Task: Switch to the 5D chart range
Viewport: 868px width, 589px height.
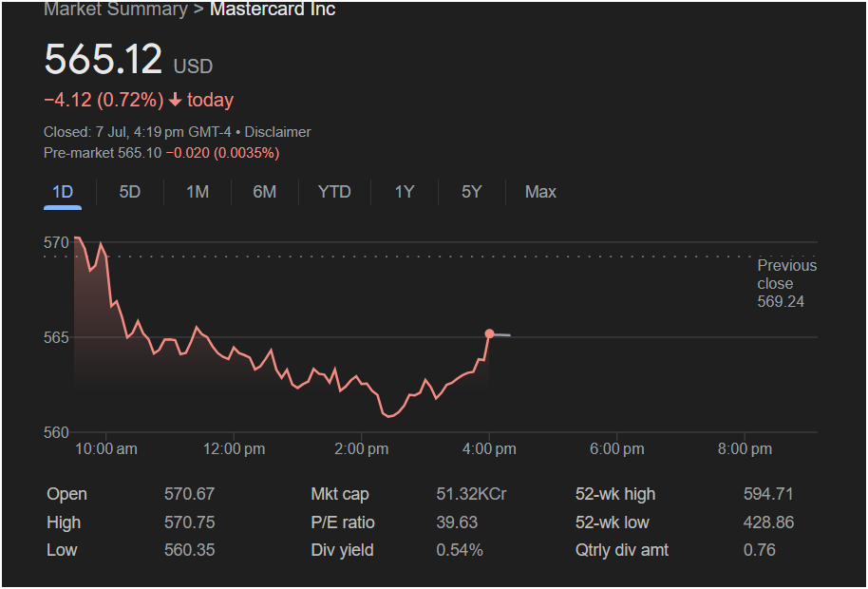Action: (129, 192)
